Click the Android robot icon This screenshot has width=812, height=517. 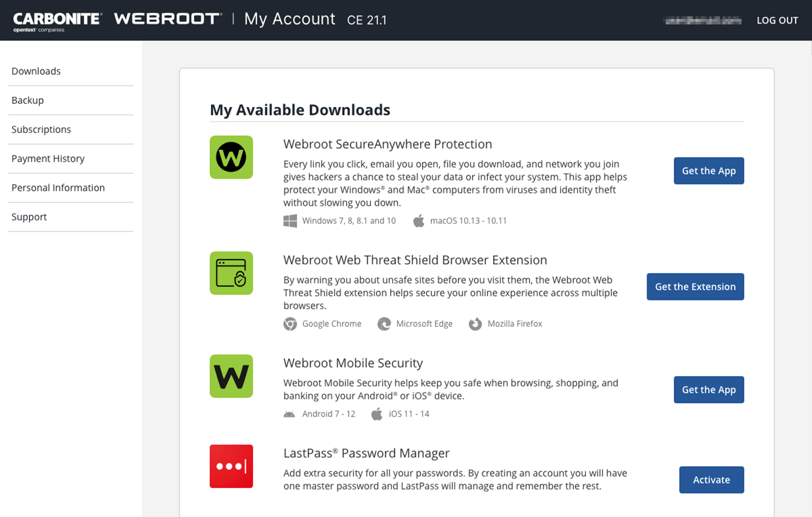pyautogui.click(x=289, y=414)
